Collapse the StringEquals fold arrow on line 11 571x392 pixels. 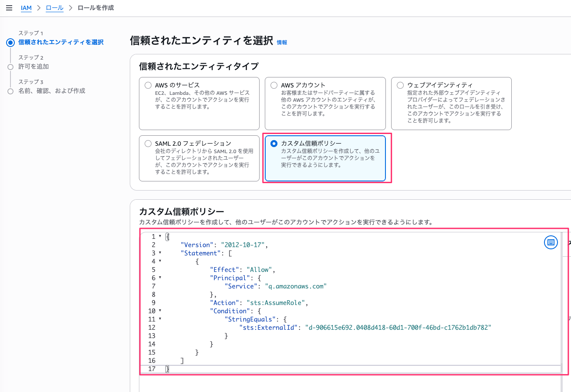(160, 319)
